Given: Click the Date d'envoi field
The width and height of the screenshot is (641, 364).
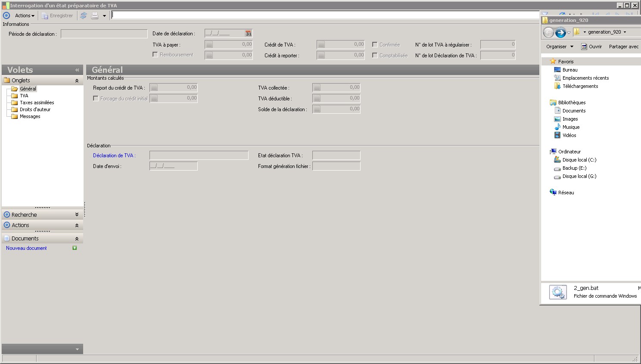Looking at the screenshot, I should (x=174, y=166).
